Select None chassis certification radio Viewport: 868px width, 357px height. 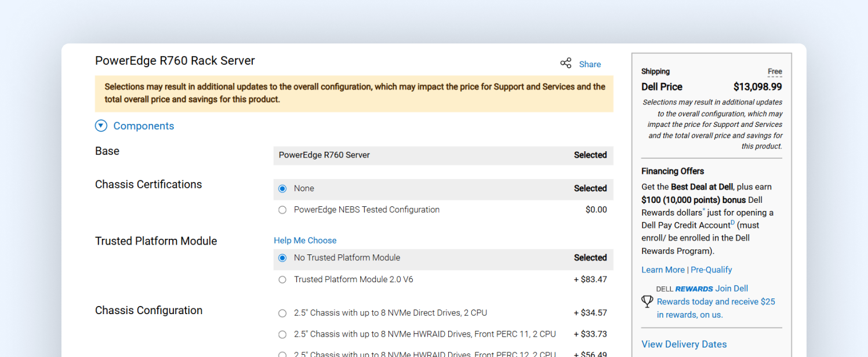coord(282,189)
